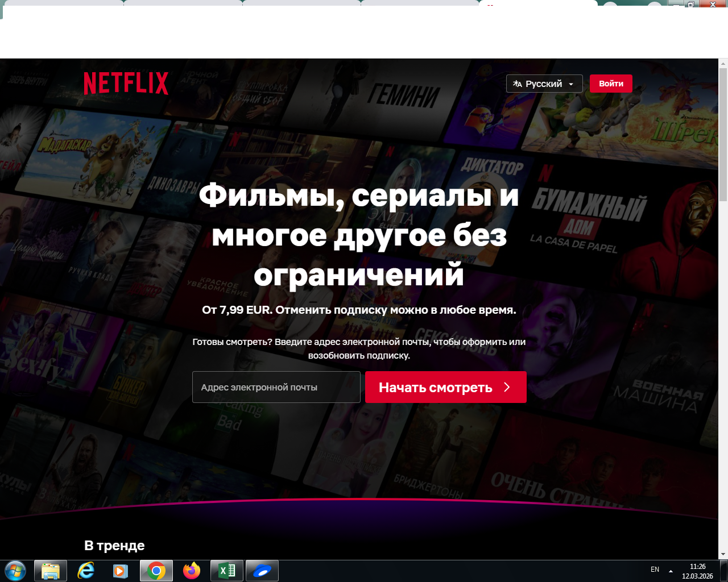Image resolution: width=728 pixels, height=582 pixels.
Task: Click the Войти sign-in button
Action: coord(611,84)
